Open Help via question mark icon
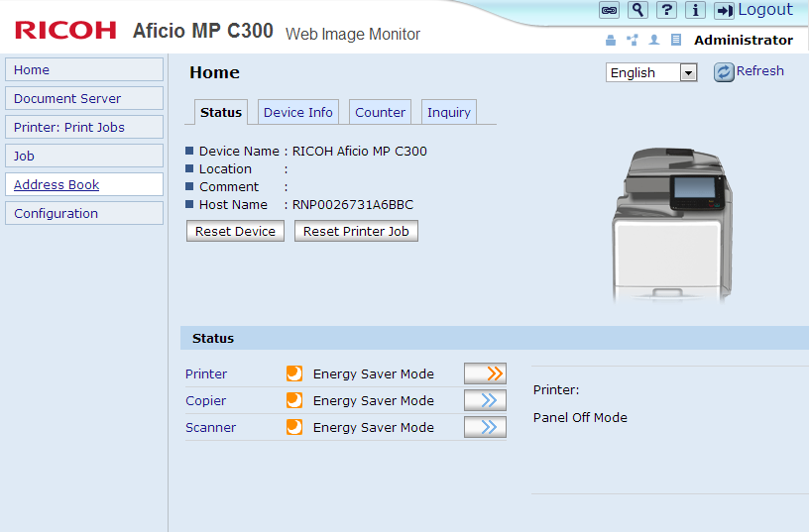This screenshot has width=809, height=532. coord(667,10)
